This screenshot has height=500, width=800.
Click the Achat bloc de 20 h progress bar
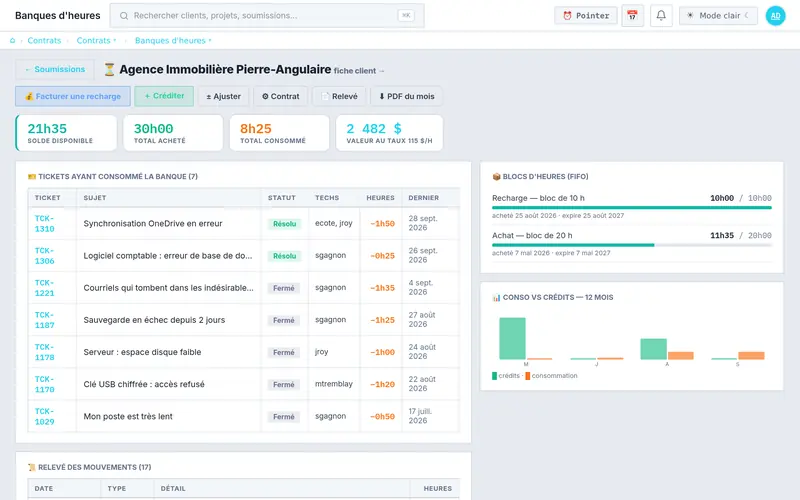[x=632, y=245]
